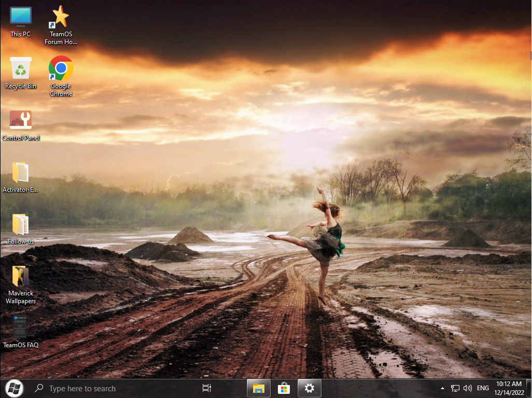Click the taskbar search magnifier icon
532x398 pixels.
(38, 388)
